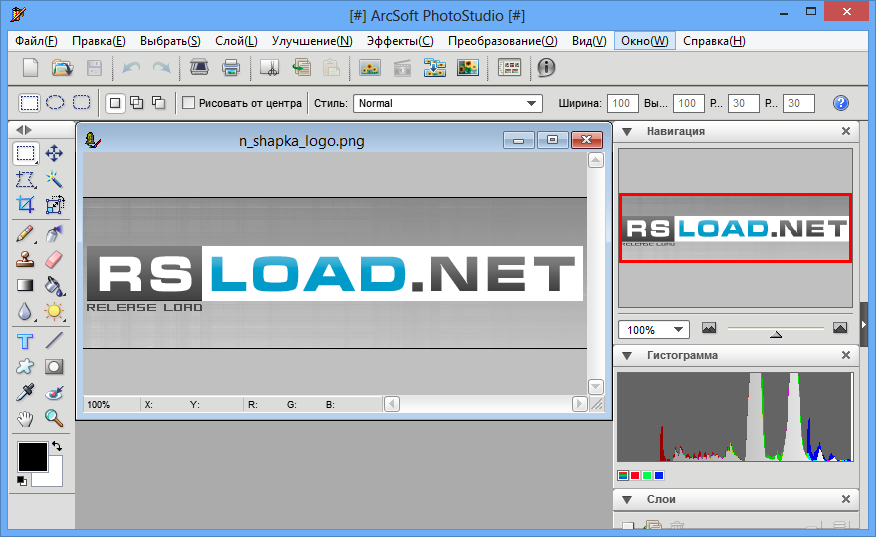Toggle the red histogram channel
The height and width of the screenshot is (537, 876).
635,476
